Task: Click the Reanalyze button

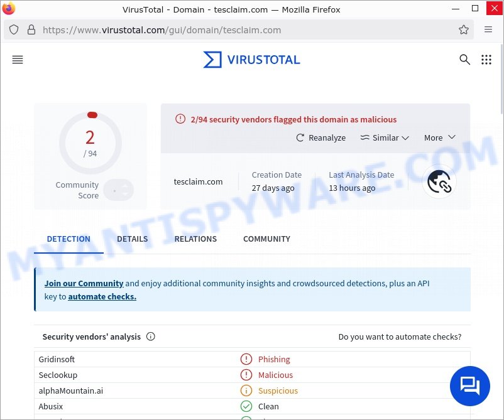Action: 320,137
